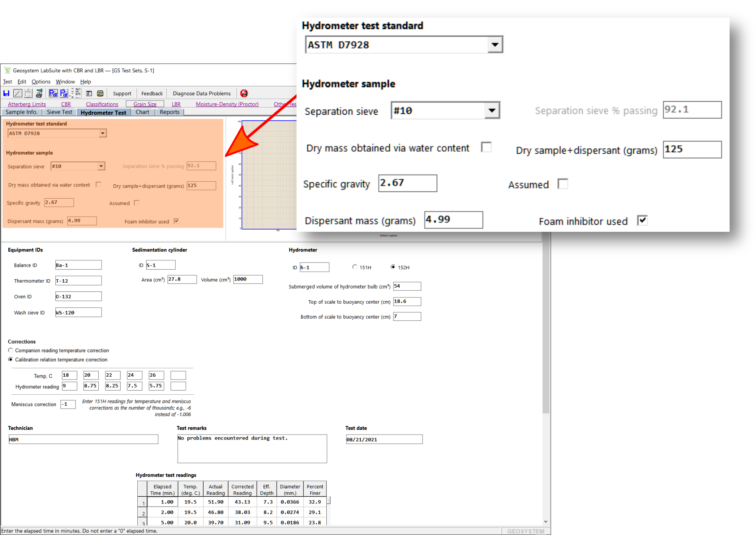
Task: Click the blue floppy disk Save icon
Action: click(x=6, y=93)
